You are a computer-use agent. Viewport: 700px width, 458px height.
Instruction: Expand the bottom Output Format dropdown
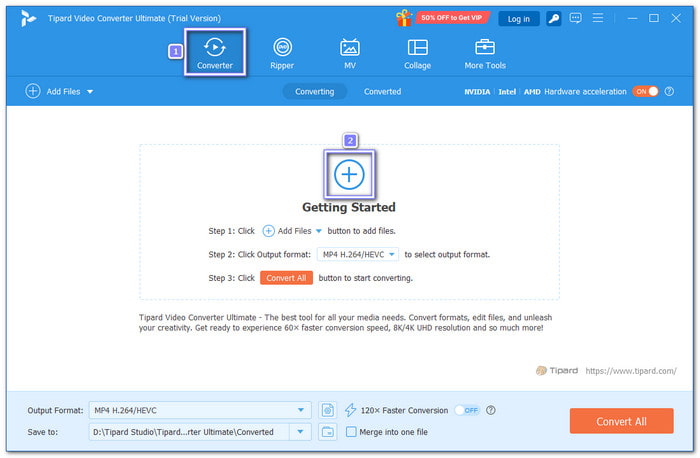point(302,410)
